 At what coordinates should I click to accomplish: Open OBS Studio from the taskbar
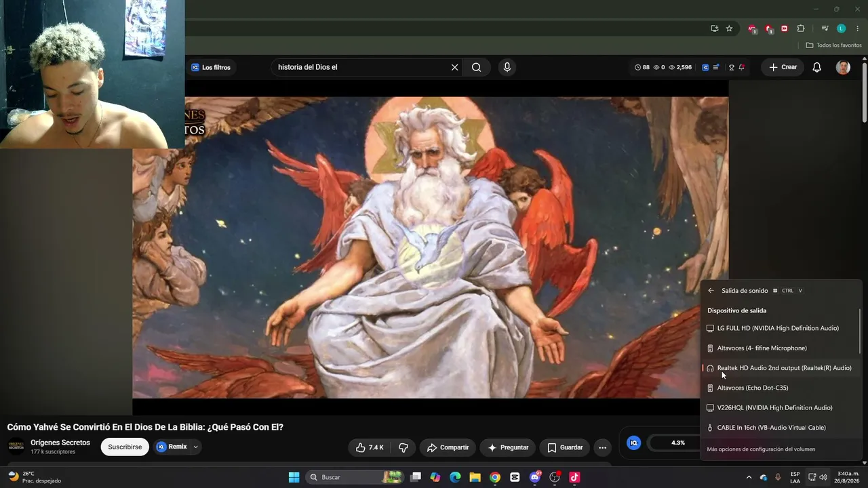pos(555,477)
